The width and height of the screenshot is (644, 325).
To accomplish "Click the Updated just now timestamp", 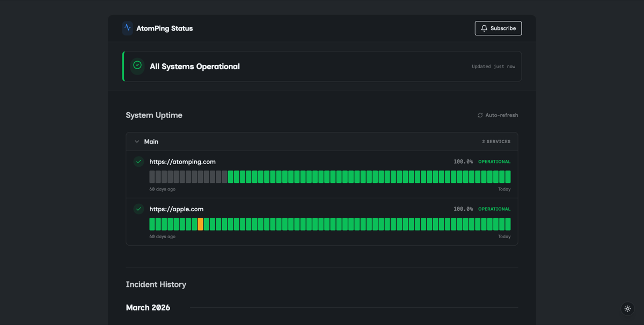I will [x=494, y=67].
